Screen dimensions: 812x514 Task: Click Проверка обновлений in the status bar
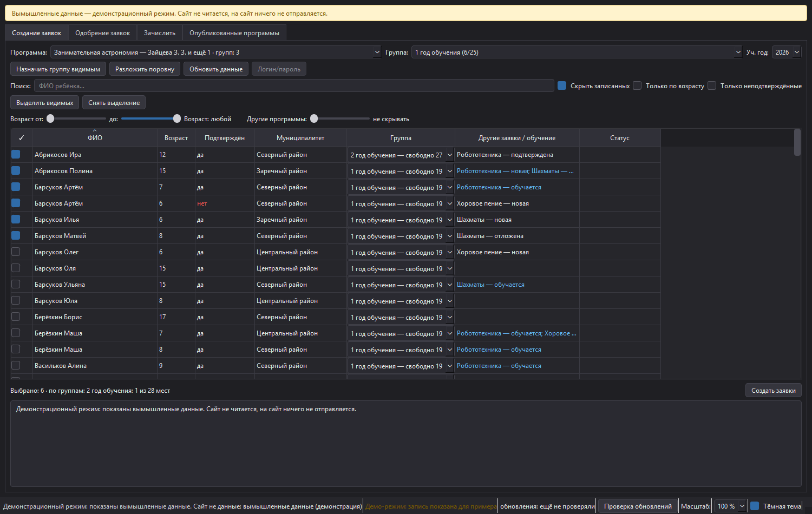coord(638,506)
